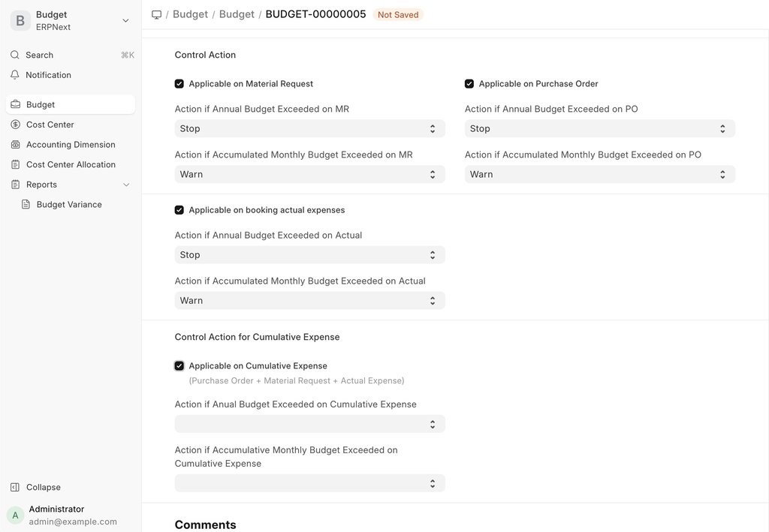This screenshot has width=769, height=532.
Task: Uncheck Applicable on Purchase Order
Action: (x=469, y=84)
